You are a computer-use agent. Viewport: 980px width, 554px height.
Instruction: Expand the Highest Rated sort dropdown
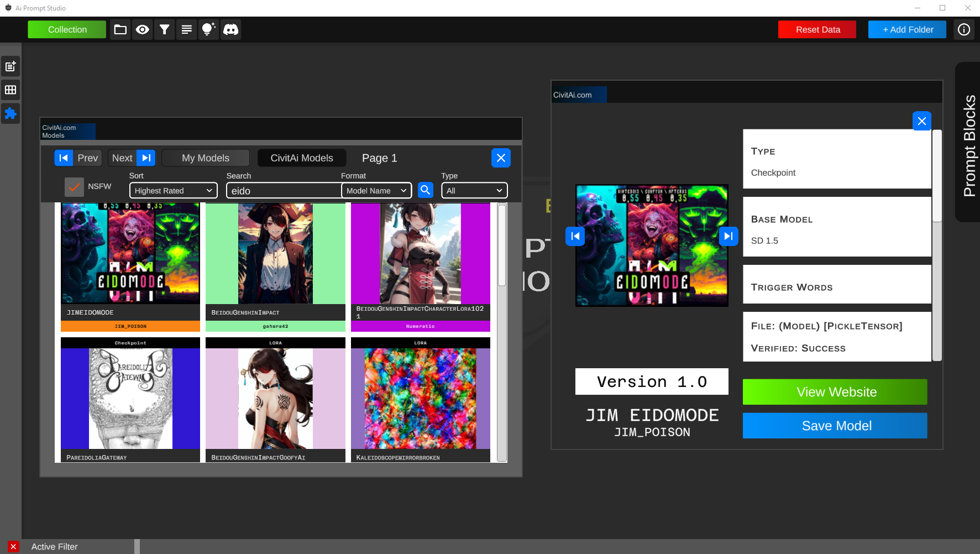tap(173, 191)
